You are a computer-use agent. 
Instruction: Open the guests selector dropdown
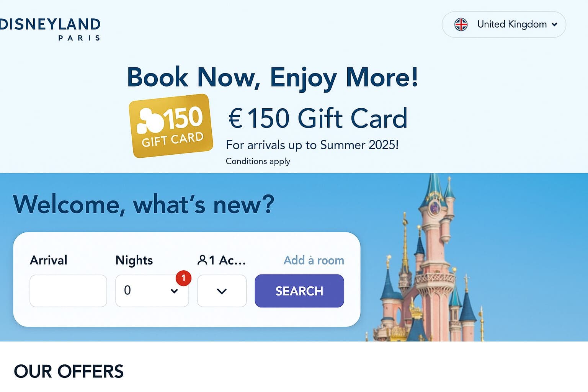click(x=222, y=291)
